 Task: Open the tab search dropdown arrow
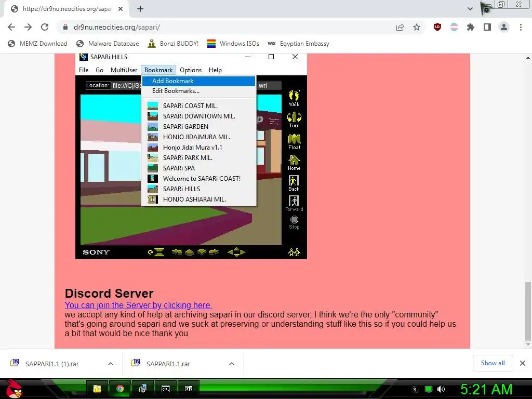point(470,9)
